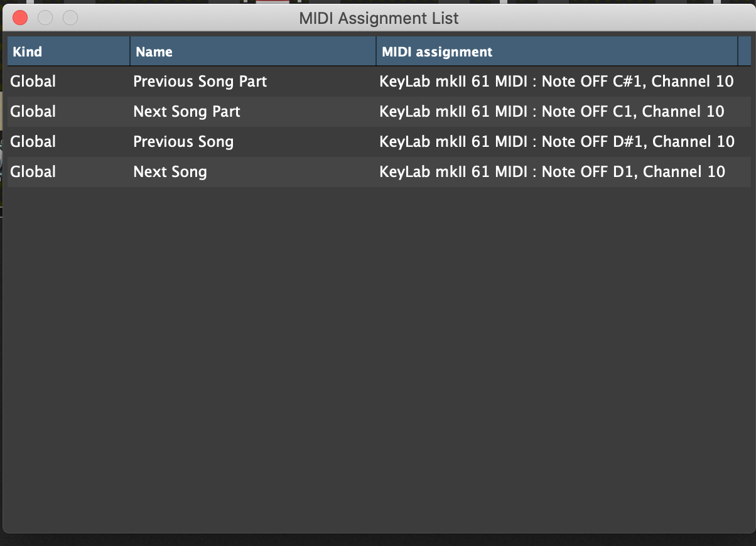Viewport: 756px width, 546px height.
Task: Click Global in the Next Song Part row
Action: coord(33,112)
